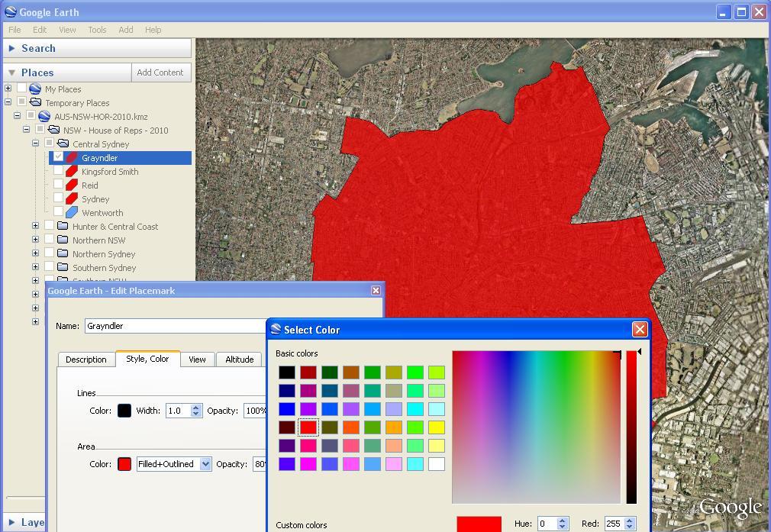The width and height of the screenshot is (771, 532).
Task: Expand the Northern Sydney folder
Action: click(35, 253)
